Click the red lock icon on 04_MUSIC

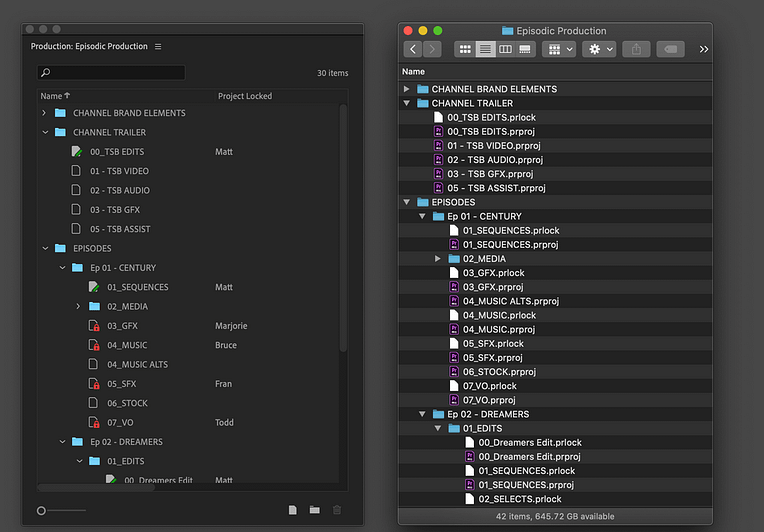pyautogui.click(x=94, y=345)
